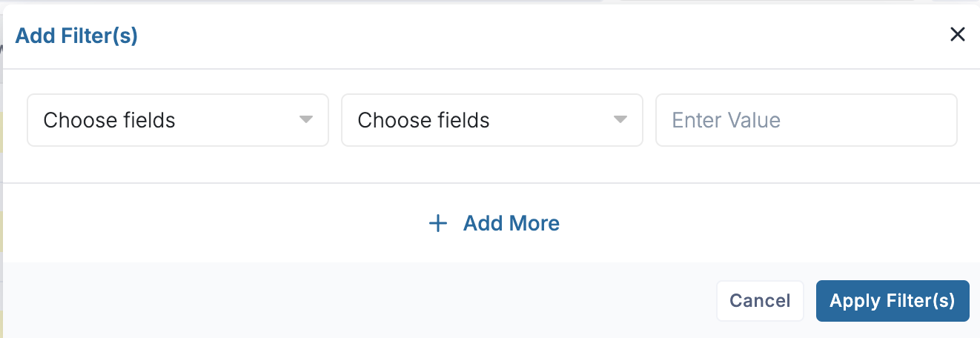Apply the filters with Apply Filter(s)
The image size is (980, 338).
[893, 301]
